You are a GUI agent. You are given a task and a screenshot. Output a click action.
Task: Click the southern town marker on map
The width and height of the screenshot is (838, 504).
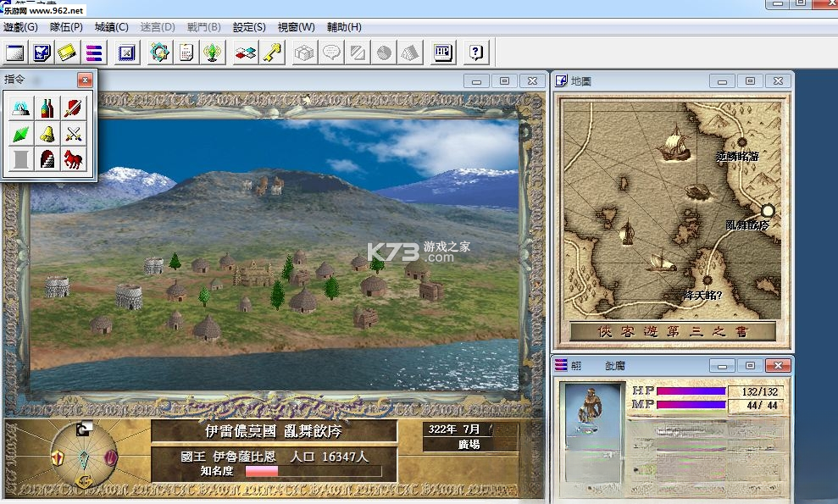tap(707, 280)
